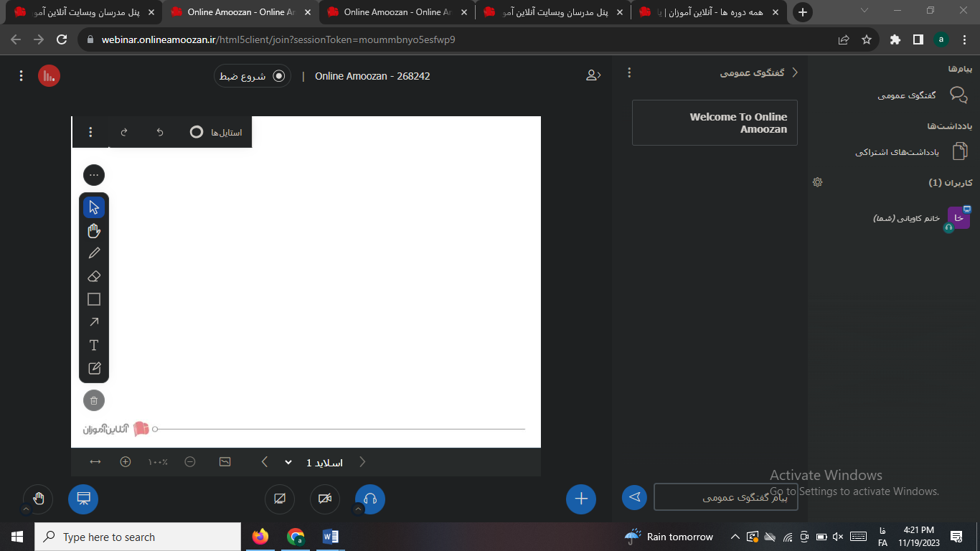
Task: Open Chrome extensions puzzle icon
Action: [x=895, y=39]
